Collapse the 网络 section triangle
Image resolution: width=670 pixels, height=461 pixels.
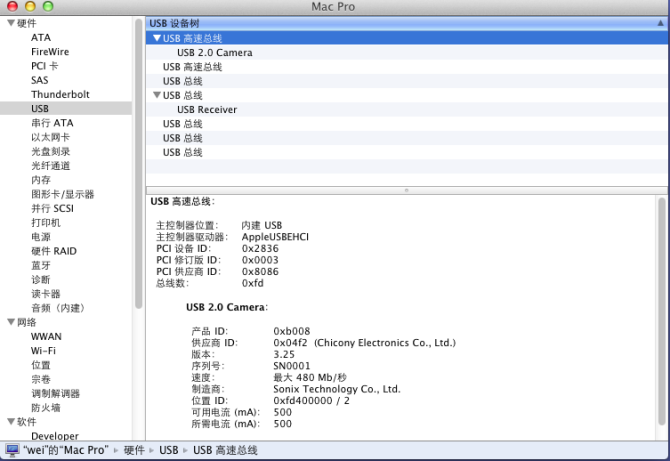pyautogui.click(x=11, y=322)
